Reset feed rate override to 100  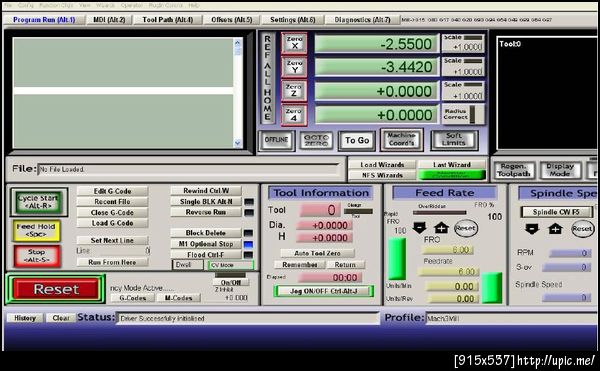pyautogui.click(x=466, y=228)
